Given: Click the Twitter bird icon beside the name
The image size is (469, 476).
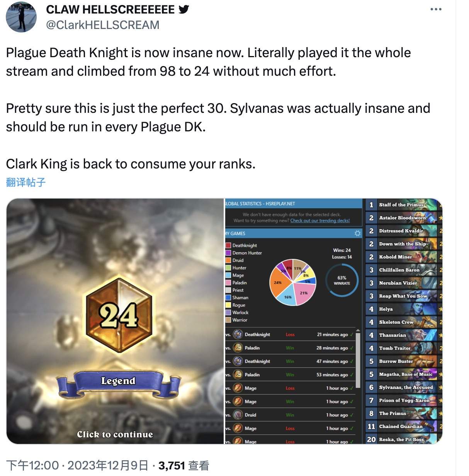Looking at the screenshot, I should tap(184, 9).
